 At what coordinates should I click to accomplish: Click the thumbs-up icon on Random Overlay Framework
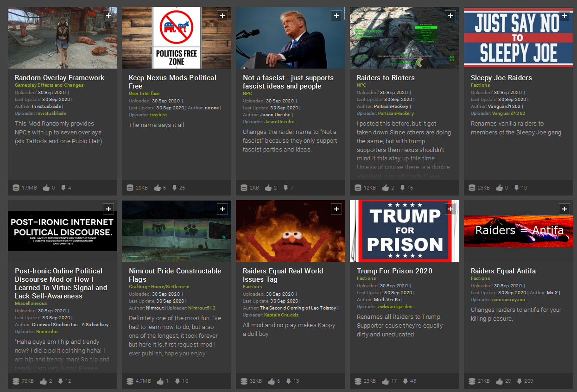pos(46,188)
